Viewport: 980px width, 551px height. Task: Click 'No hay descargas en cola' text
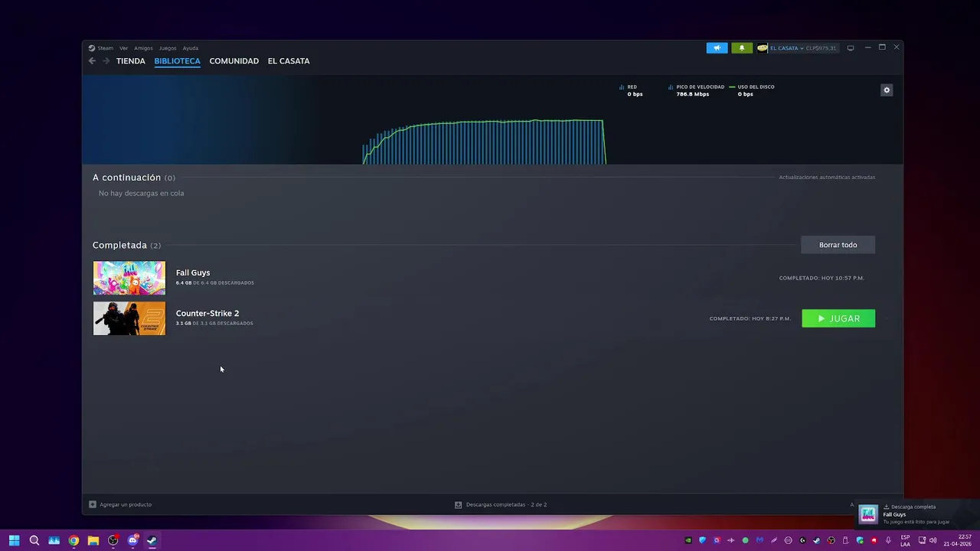pos(141,193)
